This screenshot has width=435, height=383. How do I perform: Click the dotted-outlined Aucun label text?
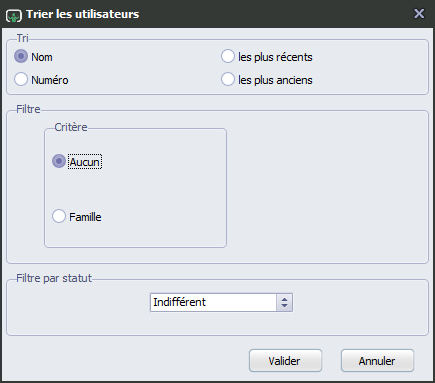(85, 162)
